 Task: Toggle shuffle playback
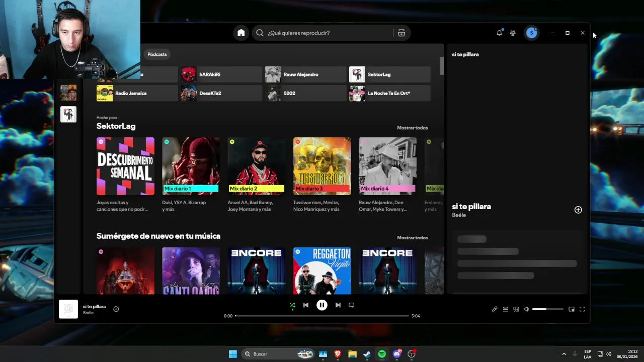pyautogui.click(x=292, y=305)
